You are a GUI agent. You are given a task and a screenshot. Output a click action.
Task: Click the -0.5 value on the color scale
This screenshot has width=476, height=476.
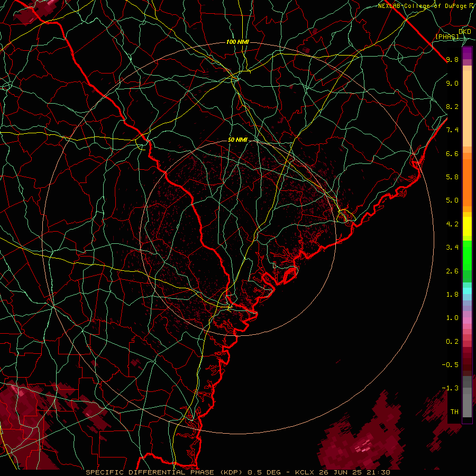[x=450, y=365]
